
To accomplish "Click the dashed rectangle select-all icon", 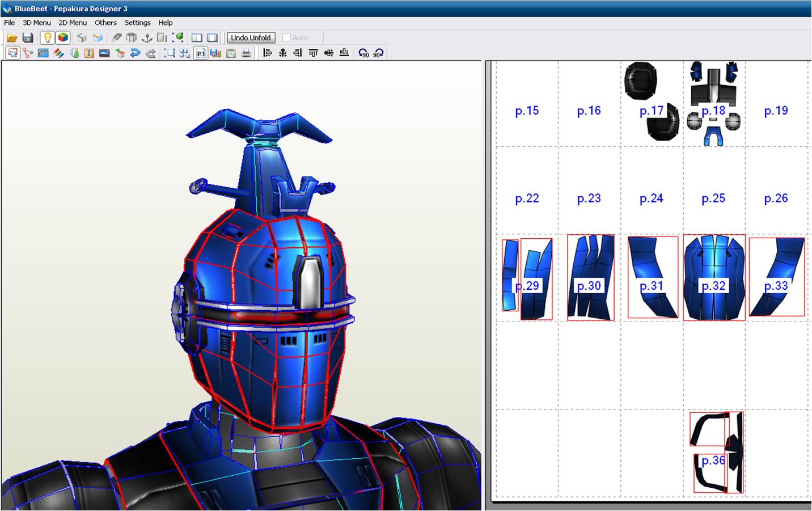I will pos(170,53).
